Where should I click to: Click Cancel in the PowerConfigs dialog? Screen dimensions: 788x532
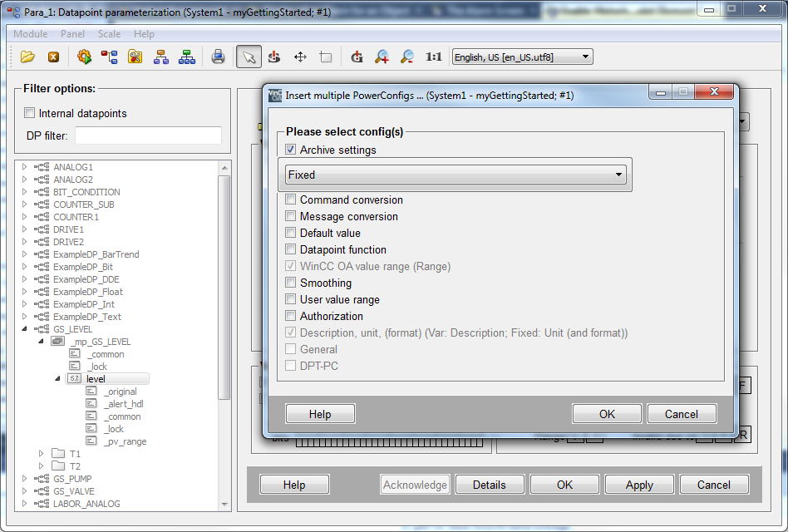(x=682, y=414)
